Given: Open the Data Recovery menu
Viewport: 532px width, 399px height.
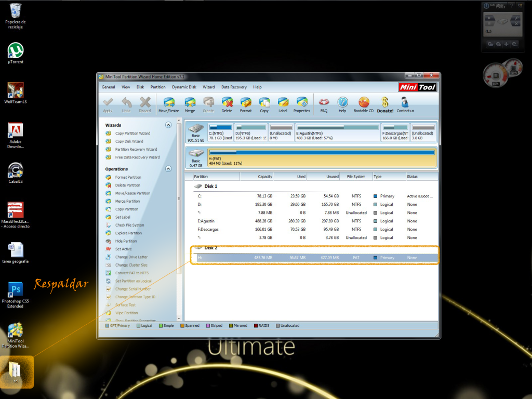Looking at the screenshot, I should (234, 87).
